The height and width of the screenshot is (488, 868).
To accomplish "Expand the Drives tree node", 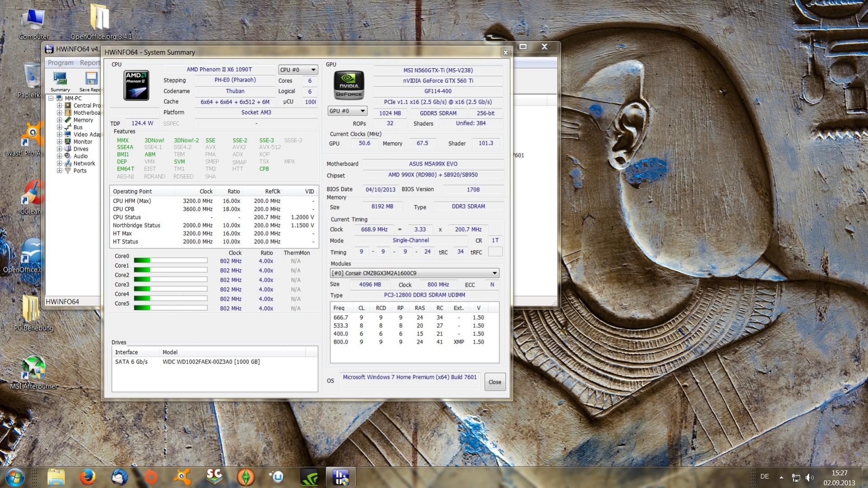I will click(x=59, y=149).
